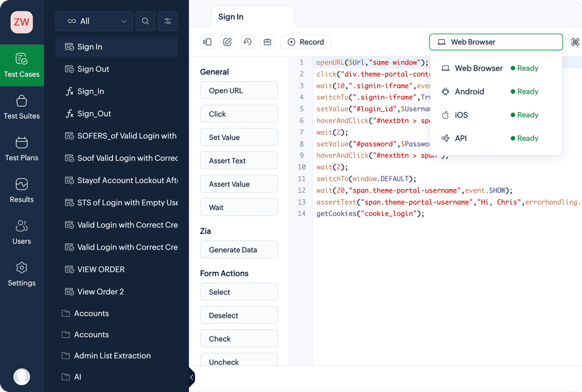Open the SOFERS_of Valid Login test case
Screen dimensions: 582x392
tap(116, 136)
